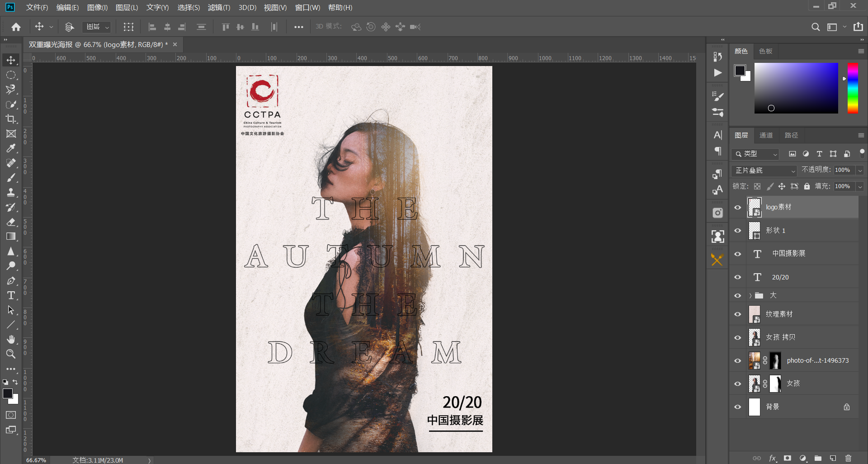Screen dimensions: 868x464
Task: Switch to the 色板 tab
Action: tap(765, 51)
